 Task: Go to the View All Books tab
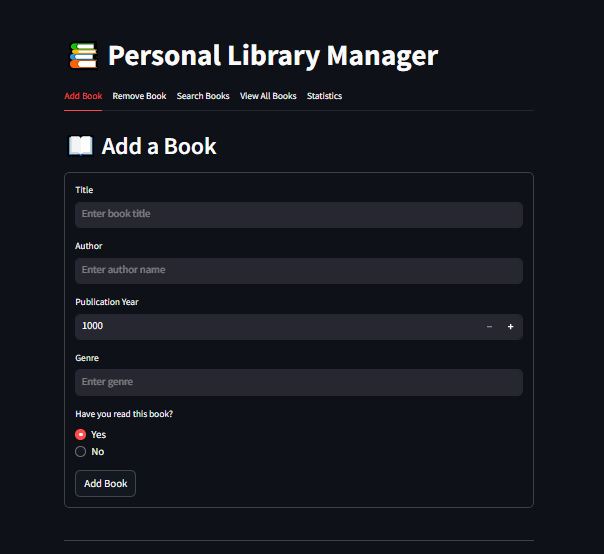pos(268,96)
